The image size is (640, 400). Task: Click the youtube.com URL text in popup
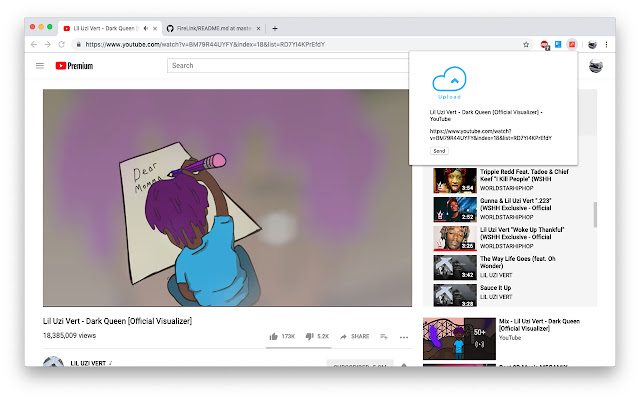491,135
